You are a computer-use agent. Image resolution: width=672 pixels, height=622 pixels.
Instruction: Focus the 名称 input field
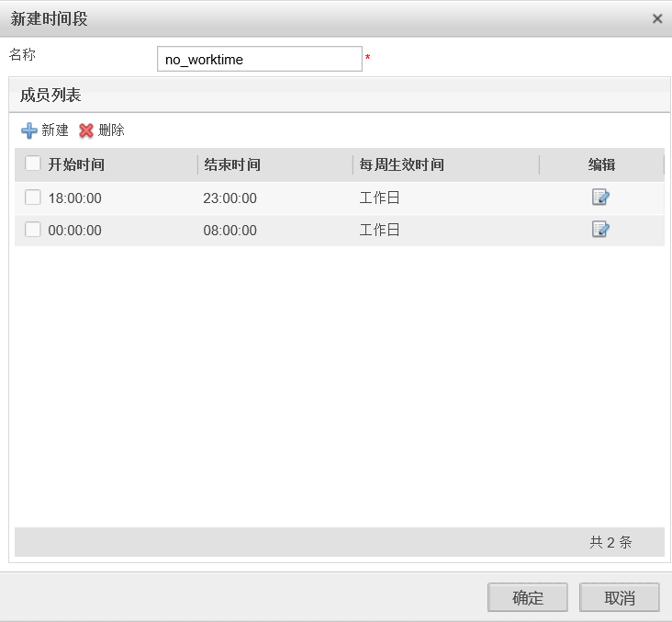[260, 59]
